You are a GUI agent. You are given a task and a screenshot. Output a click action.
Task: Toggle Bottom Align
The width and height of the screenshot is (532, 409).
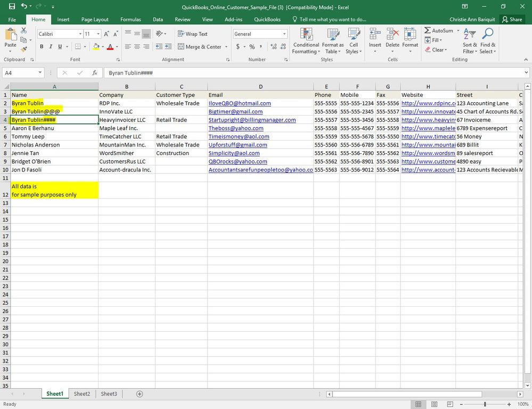pyautogui.click(x=146, y=34)
